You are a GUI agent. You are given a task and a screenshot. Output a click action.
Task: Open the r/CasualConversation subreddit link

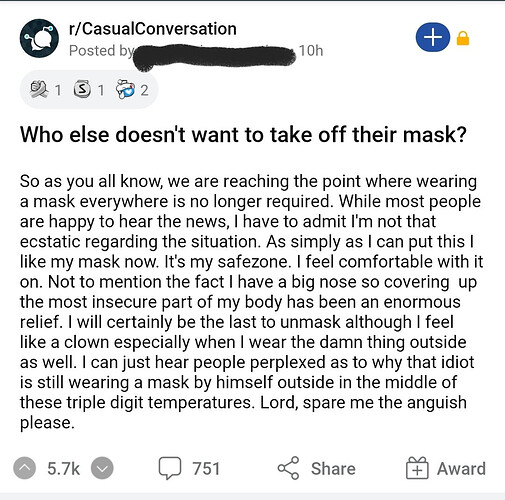(x=153, y=29)
